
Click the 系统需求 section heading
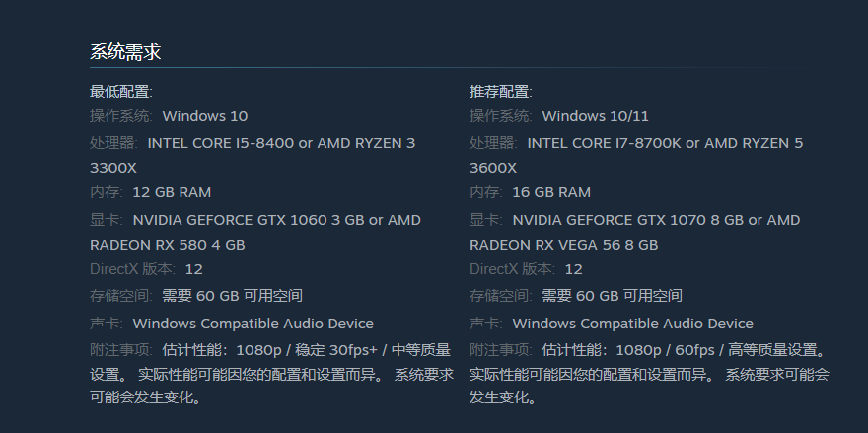(x=125, y=52)
